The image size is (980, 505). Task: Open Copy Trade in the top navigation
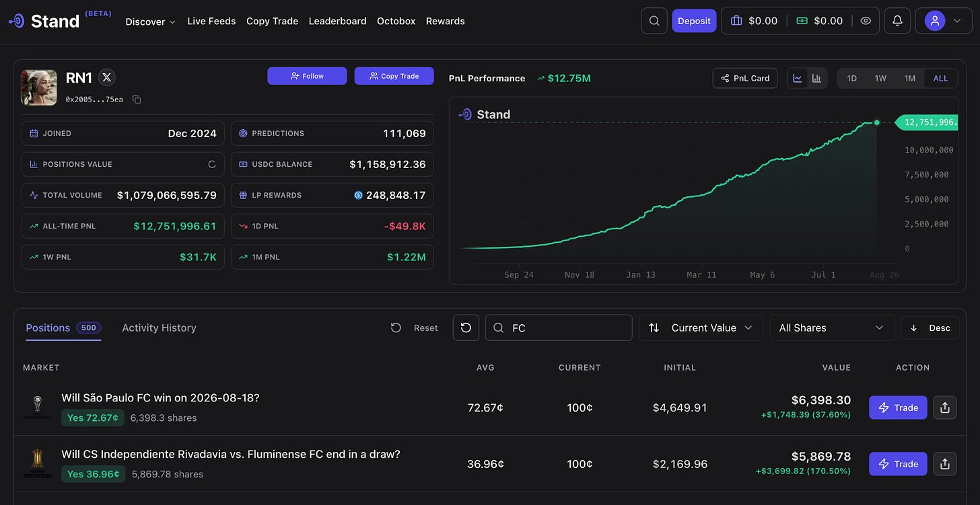[272, 21]
